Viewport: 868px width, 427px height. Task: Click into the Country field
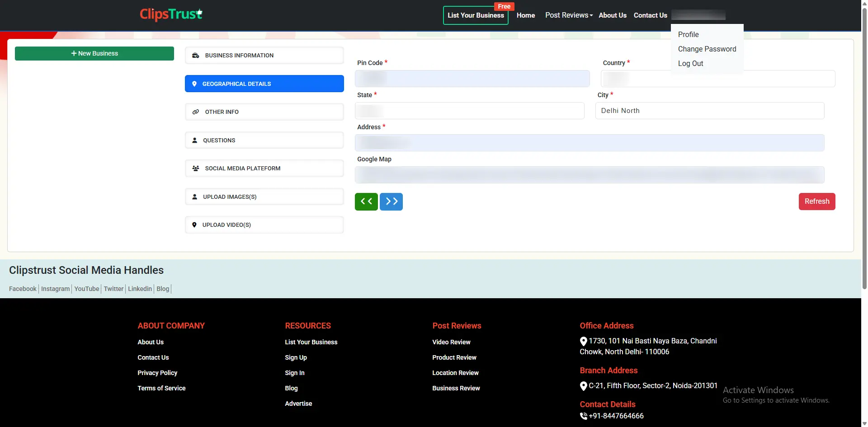click(x=718, y=79)
